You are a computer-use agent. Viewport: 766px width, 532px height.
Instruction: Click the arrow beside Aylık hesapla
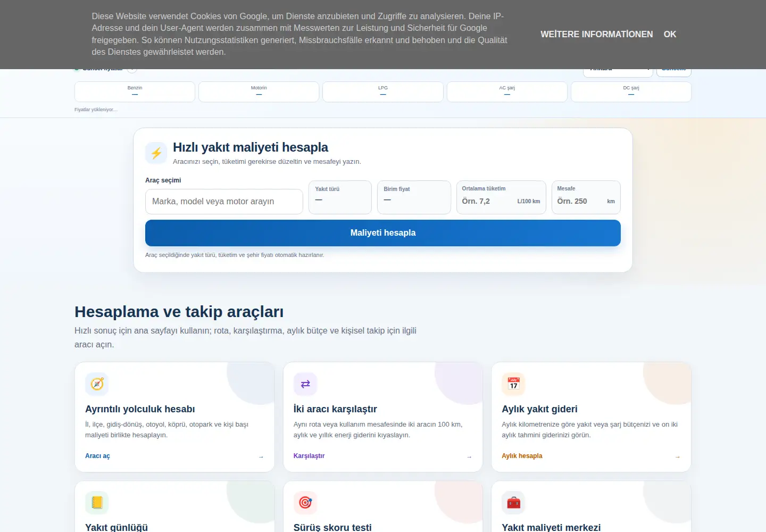coord(677,457)
